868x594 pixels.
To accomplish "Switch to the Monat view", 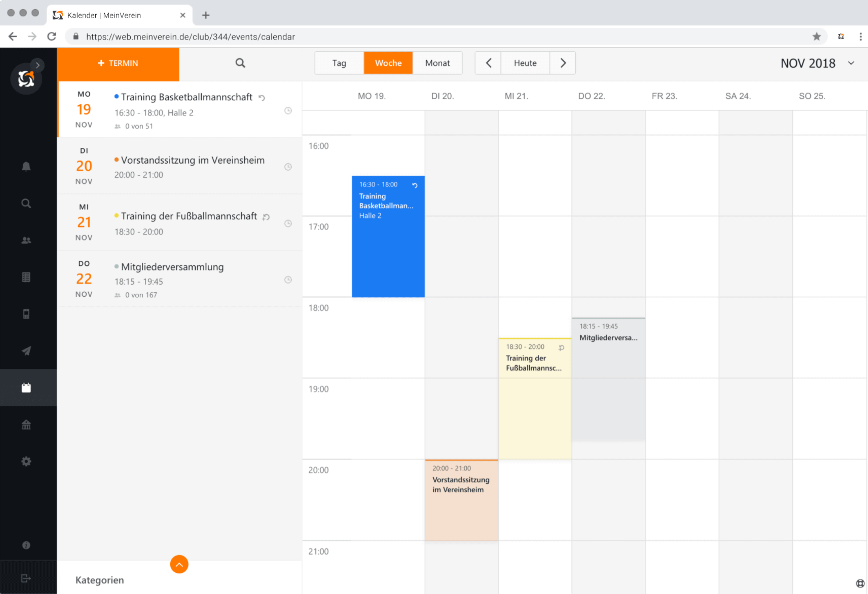I will click(438, 63).
